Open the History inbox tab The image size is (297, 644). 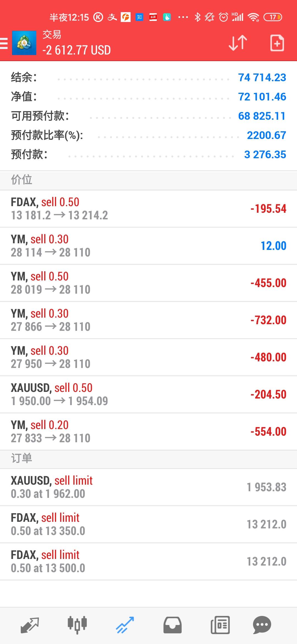pos(172,625)
